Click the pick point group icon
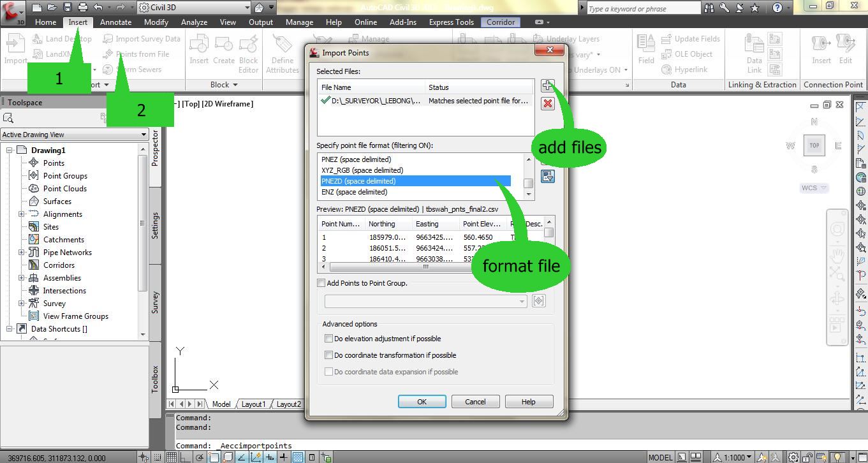The width and height of the screenshot is (868, 463). click(539, 301)
